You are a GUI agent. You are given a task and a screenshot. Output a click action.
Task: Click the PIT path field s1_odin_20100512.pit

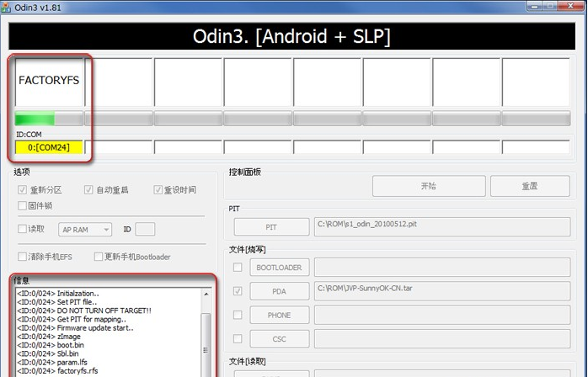(x=442, y=226)
